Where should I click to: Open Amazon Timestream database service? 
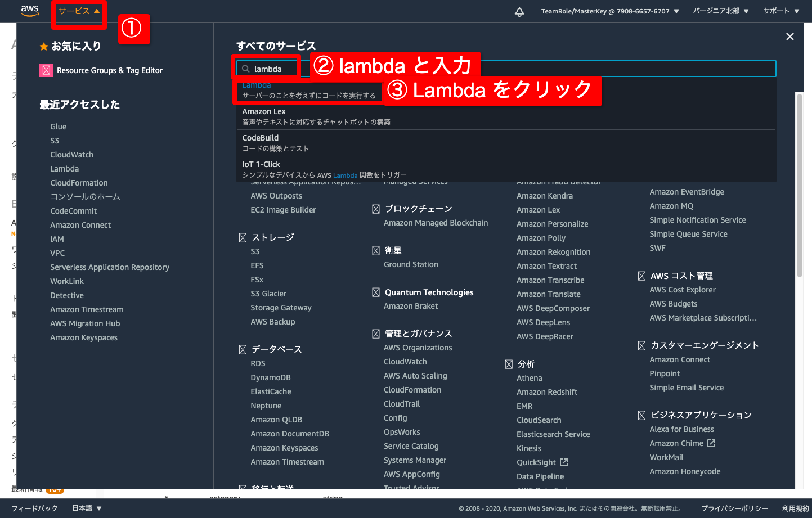pyautogui.click(x=288, y=462)
